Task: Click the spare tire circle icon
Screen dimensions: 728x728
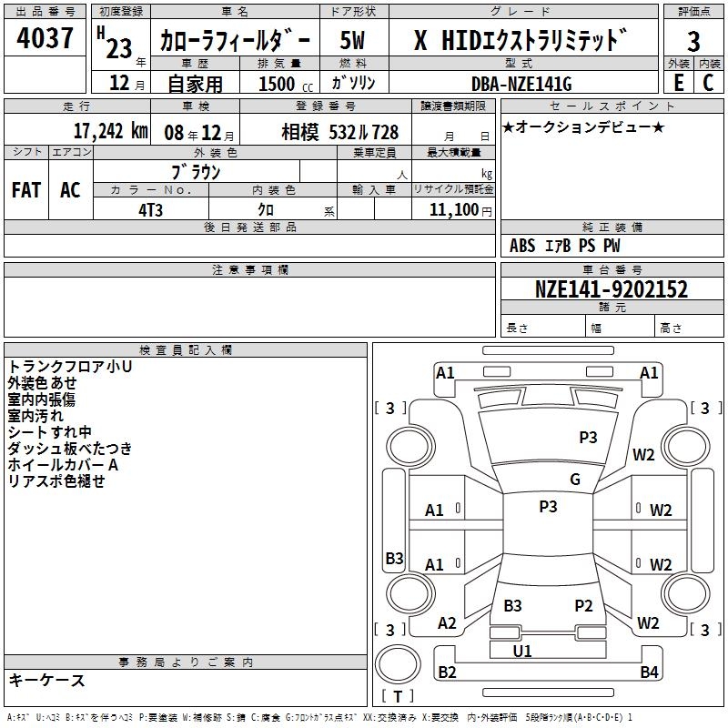Action: [x=398, y=664]
